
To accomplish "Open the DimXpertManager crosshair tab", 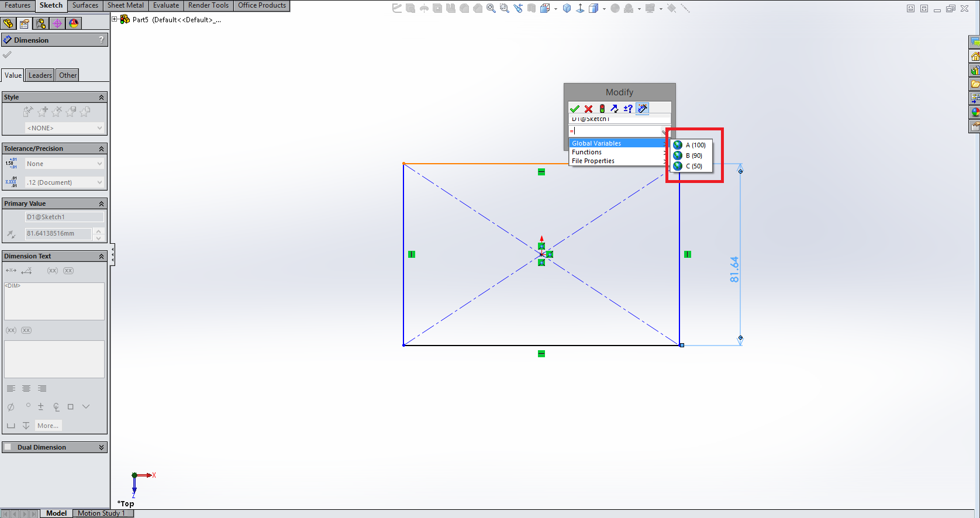I will coord(57,23).
